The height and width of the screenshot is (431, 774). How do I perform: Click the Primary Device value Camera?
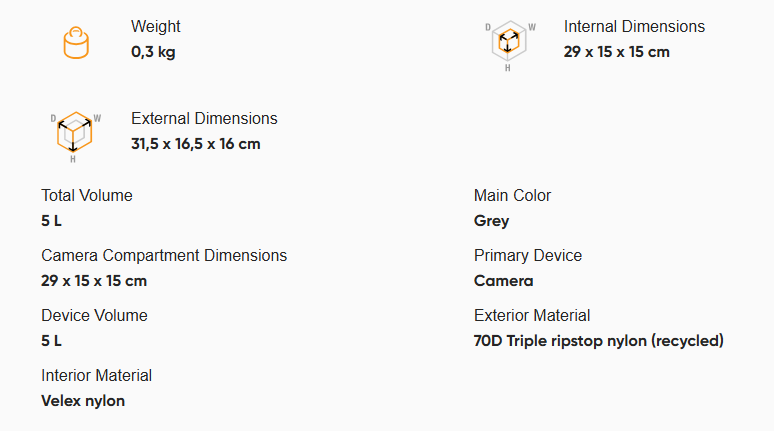coord(503,281)
